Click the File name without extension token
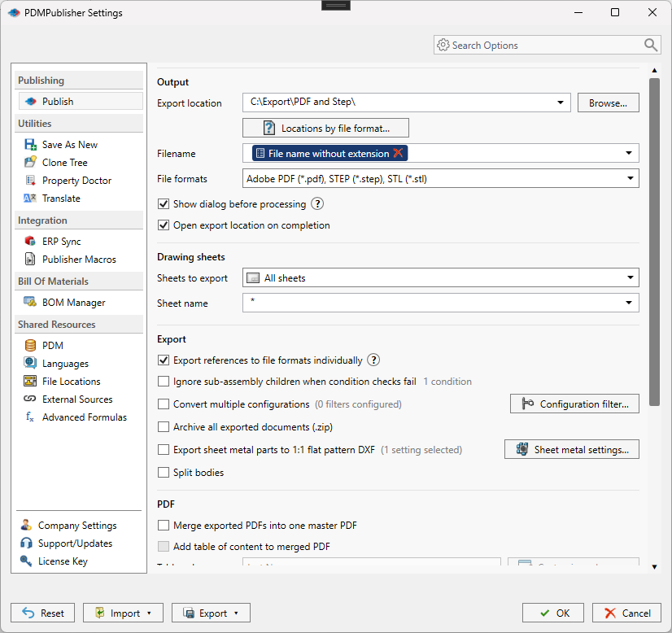 tap(329, 154)
